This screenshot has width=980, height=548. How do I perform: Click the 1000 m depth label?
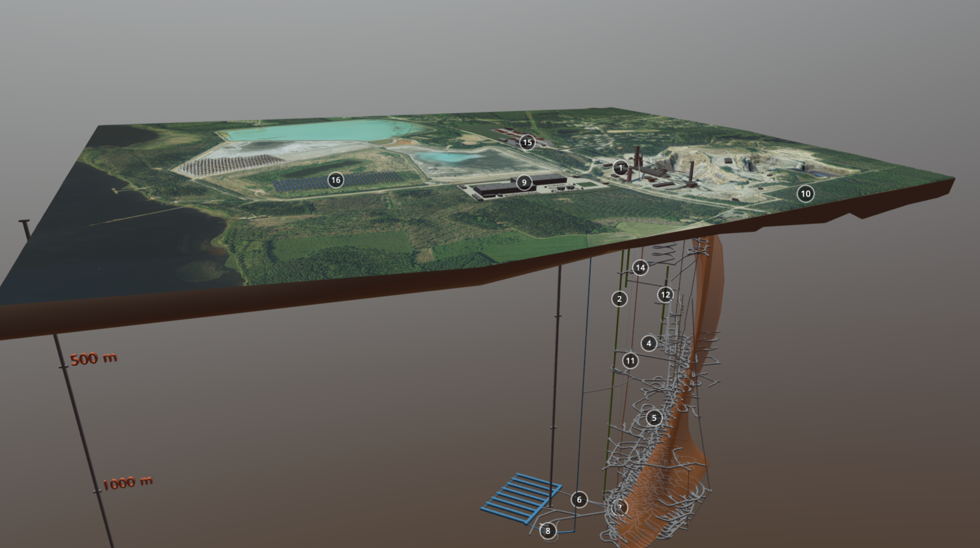click(x=127, y=484)
